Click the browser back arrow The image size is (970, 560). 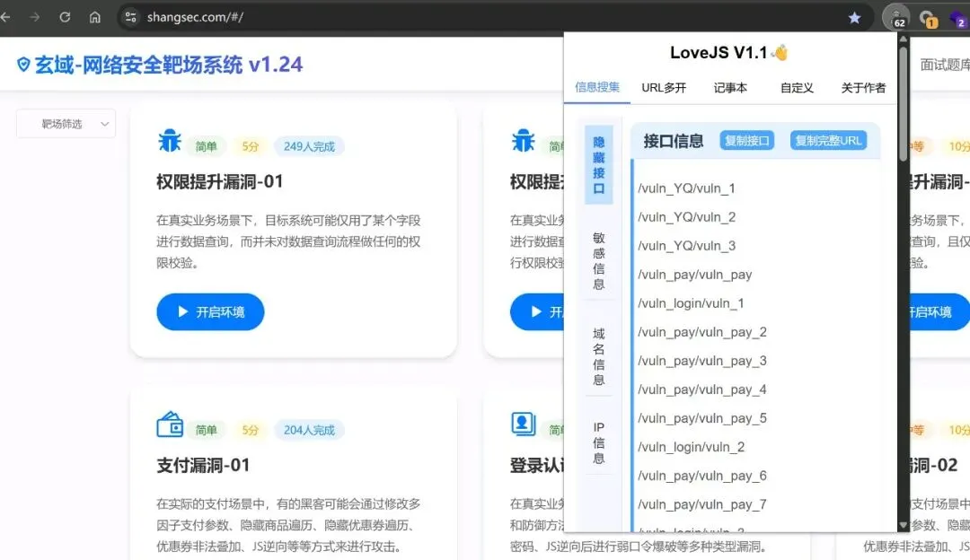pos(5,17)
